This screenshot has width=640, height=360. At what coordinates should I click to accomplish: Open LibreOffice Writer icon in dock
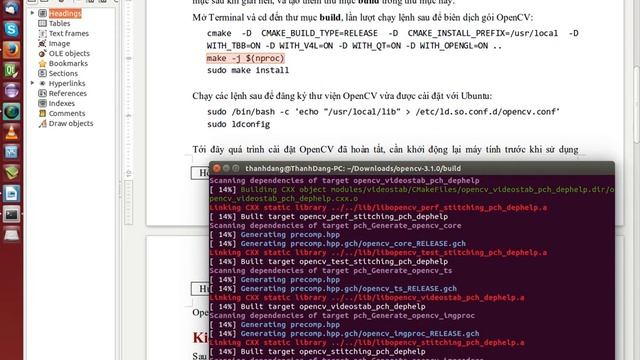click(11, 193)
